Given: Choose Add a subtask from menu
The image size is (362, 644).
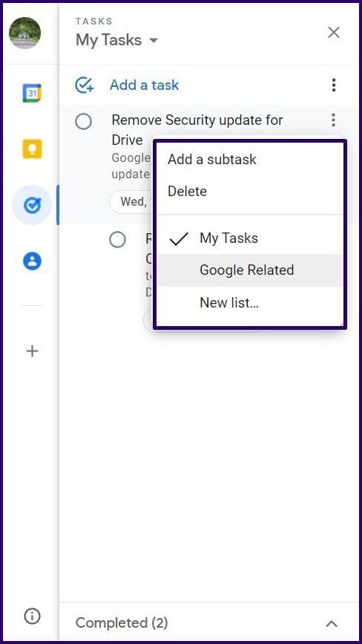Looking at the screenshot, I should click(212, 160).
